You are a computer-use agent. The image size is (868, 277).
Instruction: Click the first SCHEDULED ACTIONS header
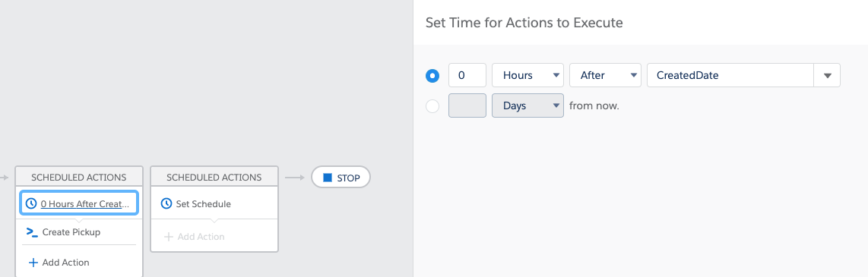pos(78,178)
